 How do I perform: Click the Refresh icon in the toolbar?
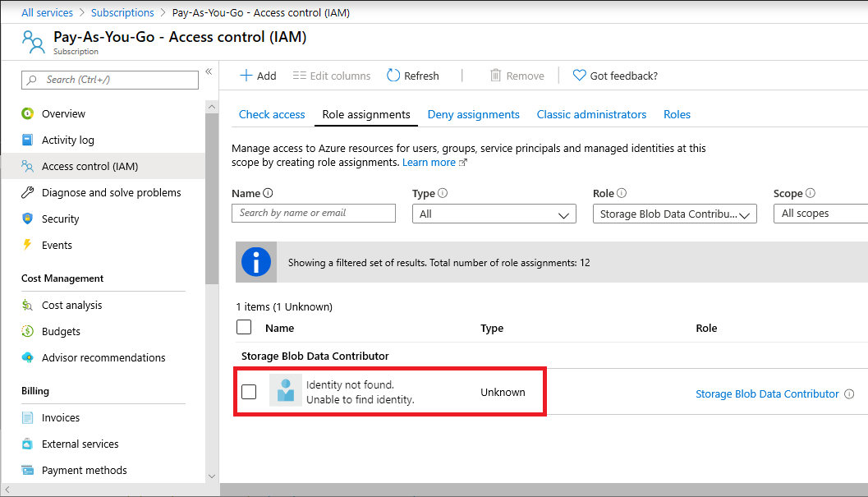392,75
